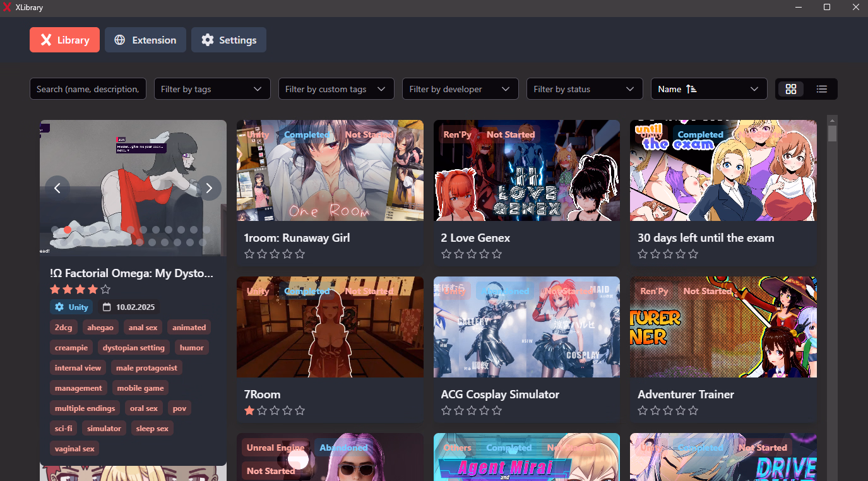Select the humor tag

(x=192, y=348)
